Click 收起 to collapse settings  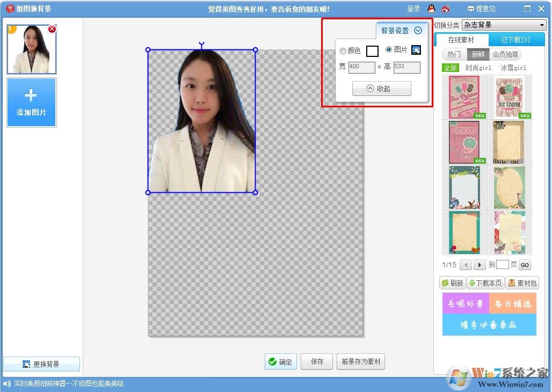381,89
